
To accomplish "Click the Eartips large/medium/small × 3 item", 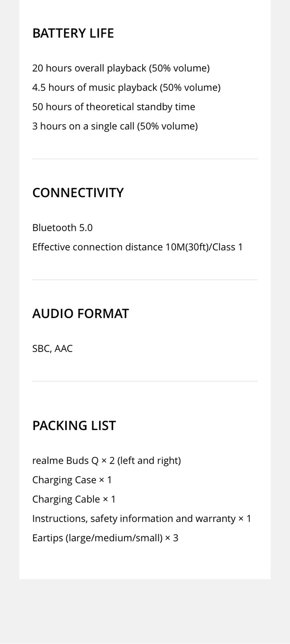I will click(105, 538).
